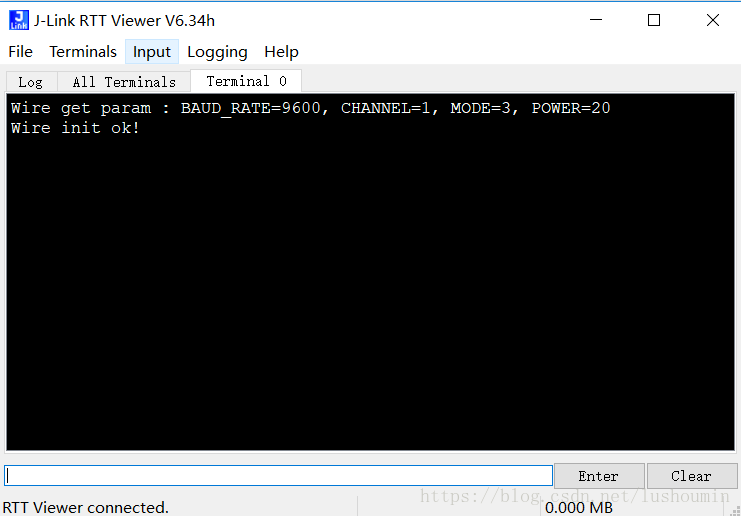Open the Input menu
The height and width of the screenshot is (516, 741).
pos(152,52)
